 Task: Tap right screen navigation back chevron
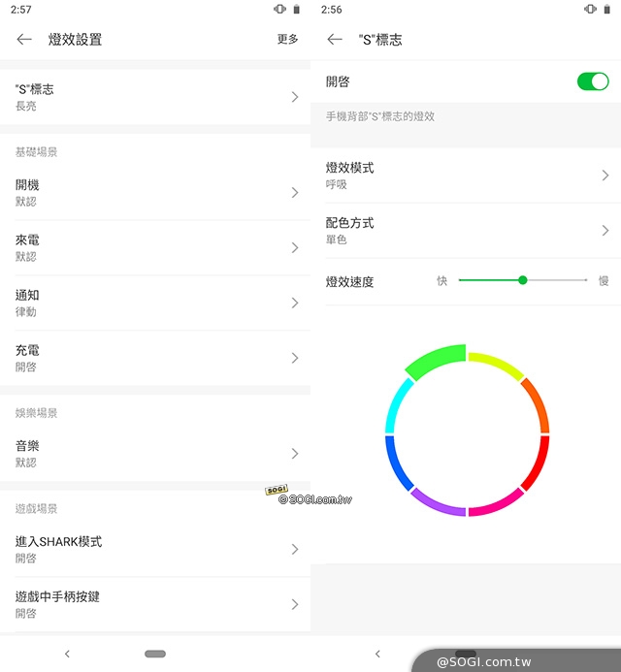coord(377,654)
